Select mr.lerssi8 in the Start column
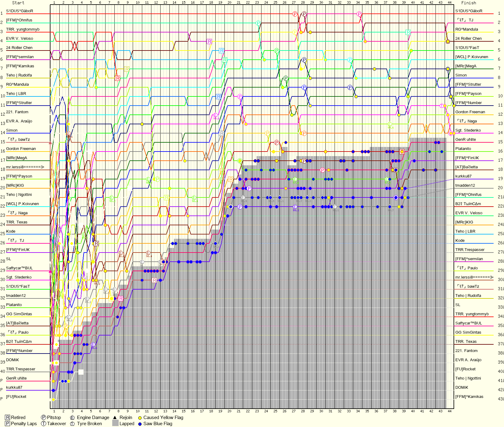The width and height of the screenshot is (504, 427). click(x=25, y=167)
